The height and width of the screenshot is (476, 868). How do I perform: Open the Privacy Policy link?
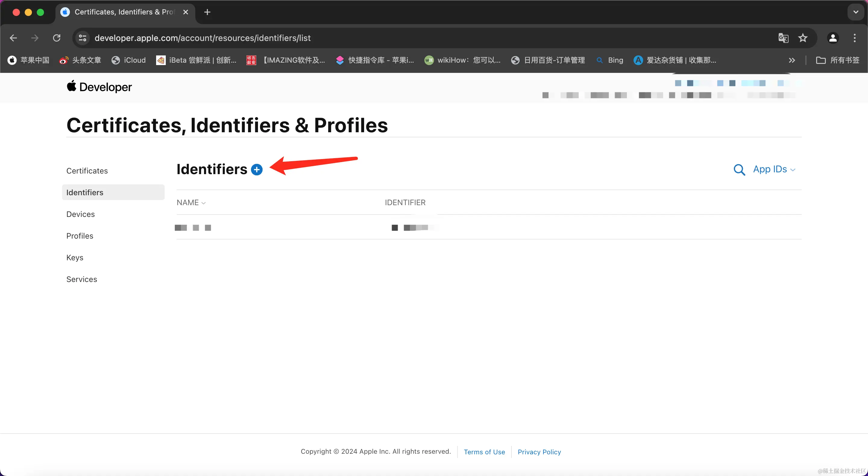tap(539, 452)
